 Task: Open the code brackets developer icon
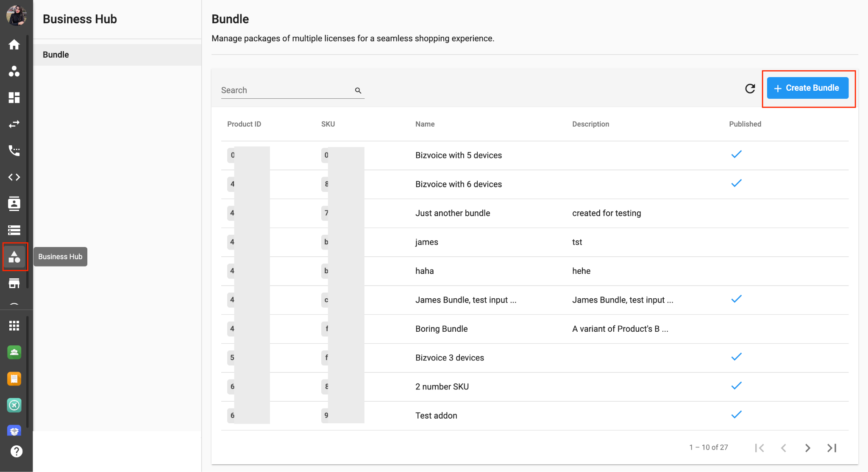(14, 177)
